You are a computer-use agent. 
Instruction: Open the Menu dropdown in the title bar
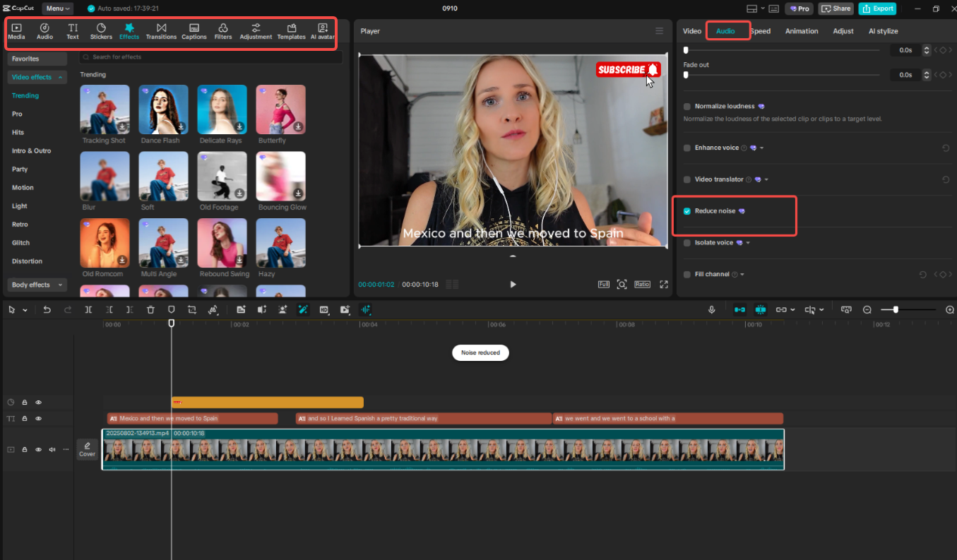click(x=57, y=8)
